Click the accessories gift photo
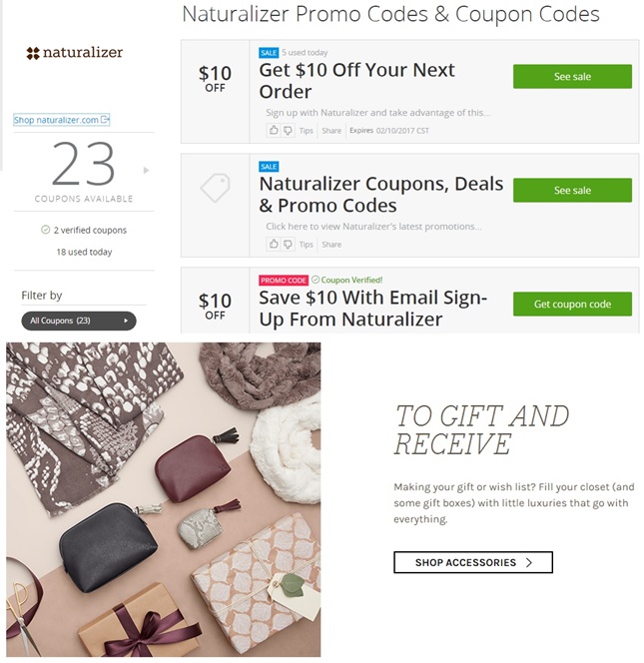 [x=163, y=499]
